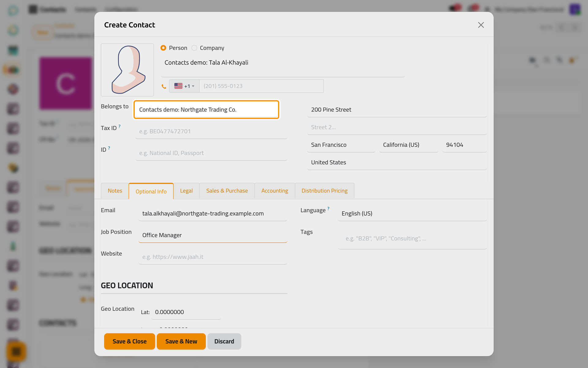
Task: Click the Tax ID input field
Action: pos(211,131)
